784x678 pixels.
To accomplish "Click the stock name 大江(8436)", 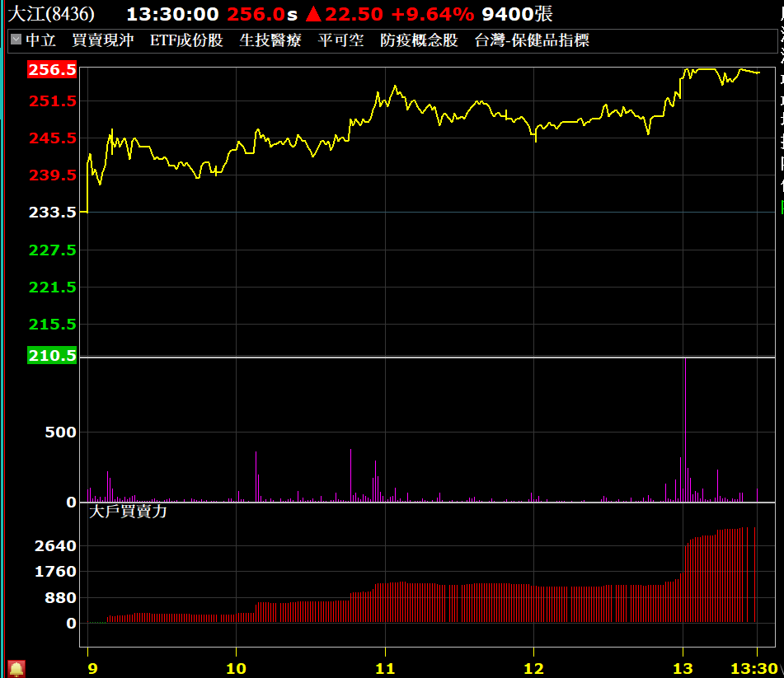I will click(x=51, y=14).
